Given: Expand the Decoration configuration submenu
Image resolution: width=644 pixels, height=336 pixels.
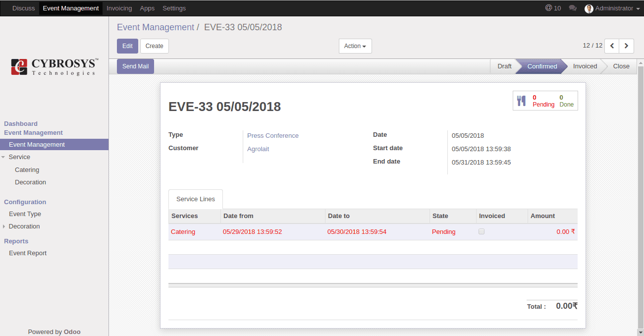Looking at the screenshot, I should 4,226.
